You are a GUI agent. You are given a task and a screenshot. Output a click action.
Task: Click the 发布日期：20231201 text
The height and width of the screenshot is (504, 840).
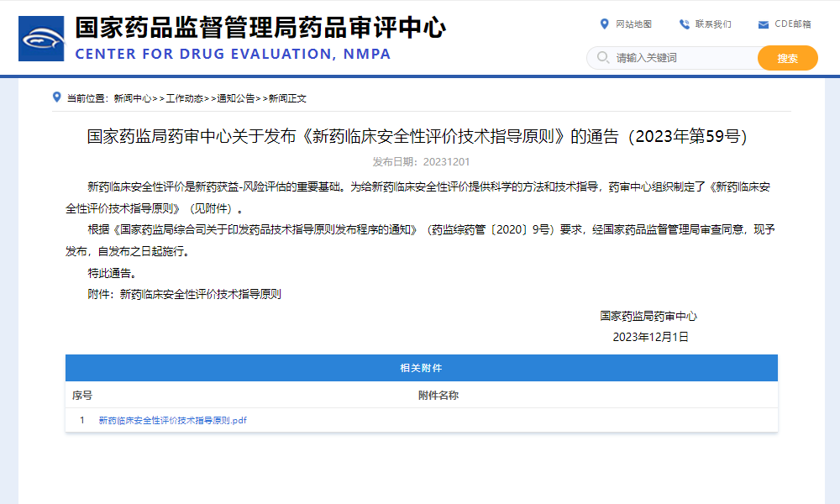point(421,162)
